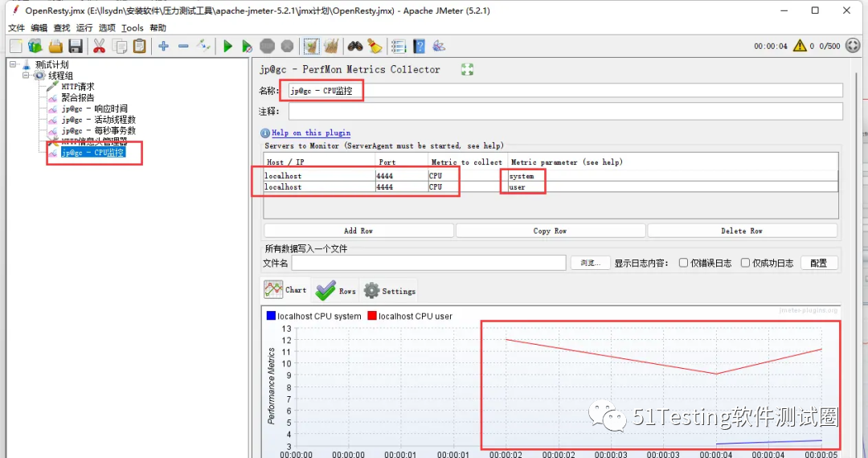Click the Search binoculars icon
868x458 pixels.
click(355, 47)
